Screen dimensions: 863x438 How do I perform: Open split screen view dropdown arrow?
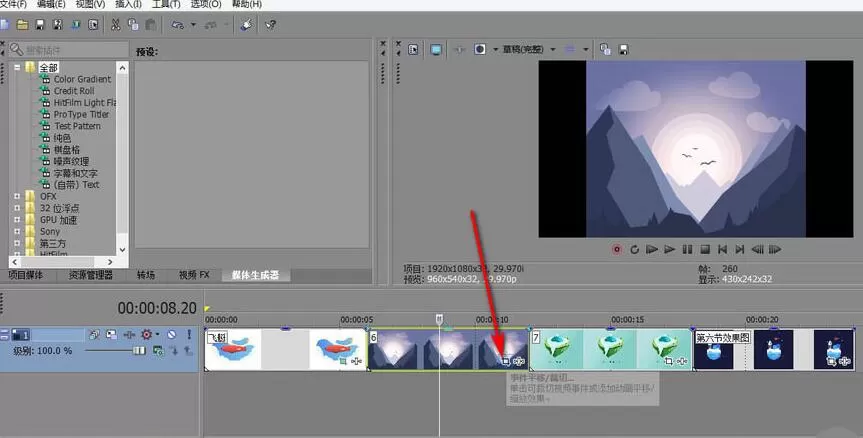[x=495, y=50]
